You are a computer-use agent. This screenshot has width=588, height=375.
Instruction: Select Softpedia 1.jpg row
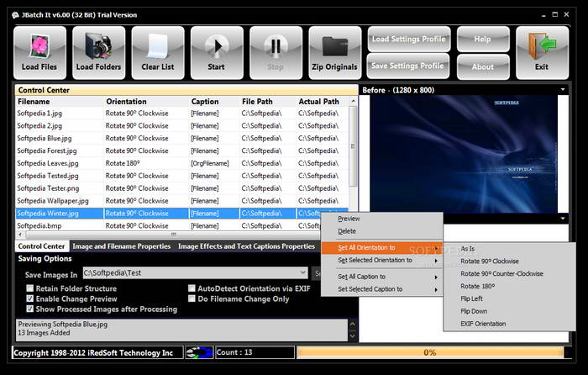(x=182, y=113)
